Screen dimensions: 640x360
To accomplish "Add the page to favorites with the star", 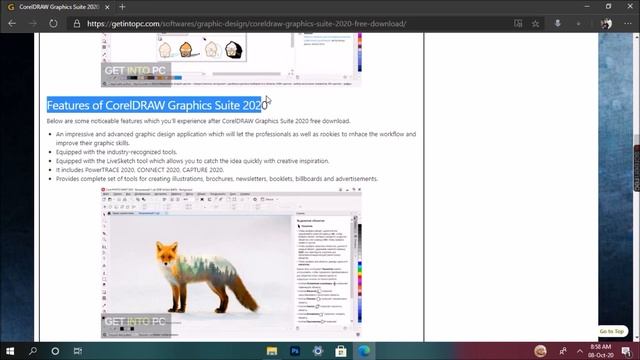I will (x=536, y=24).
